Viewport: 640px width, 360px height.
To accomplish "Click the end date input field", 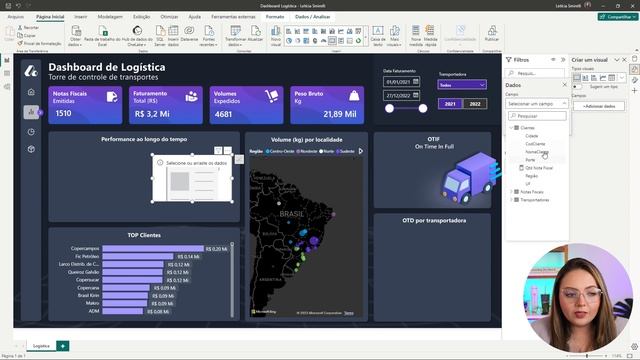I will (401, 95).
